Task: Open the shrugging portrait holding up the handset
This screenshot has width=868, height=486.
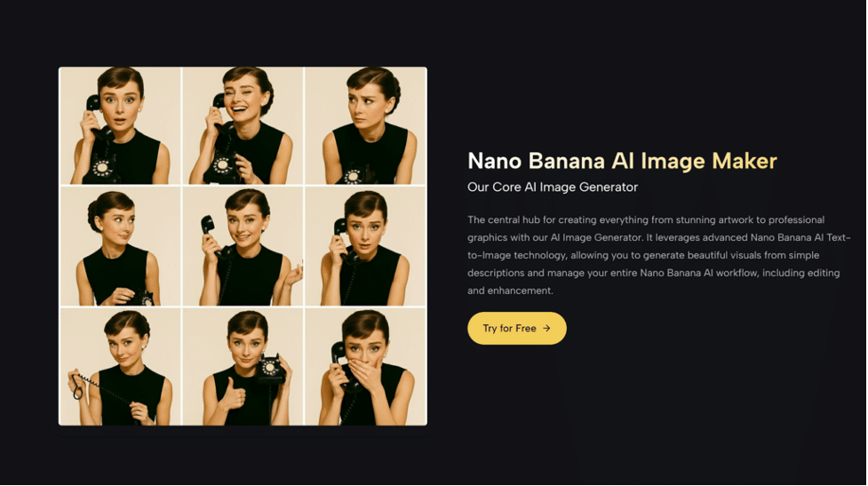Action: click(243, 246)
